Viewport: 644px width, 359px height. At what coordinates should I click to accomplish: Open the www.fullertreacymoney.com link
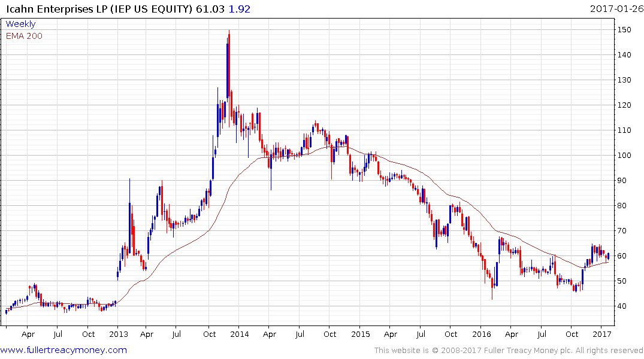click(x=64, y=350)
